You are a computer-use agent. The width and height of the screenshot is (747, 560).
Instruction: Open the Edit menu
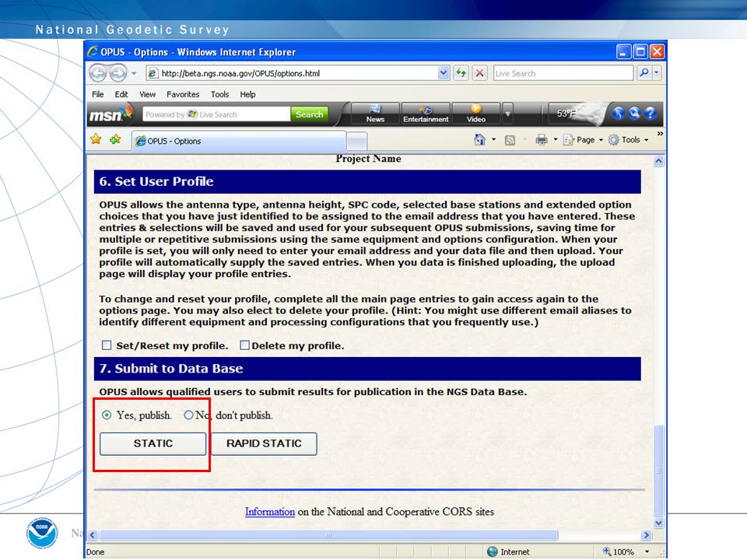(x=121, y=94)
